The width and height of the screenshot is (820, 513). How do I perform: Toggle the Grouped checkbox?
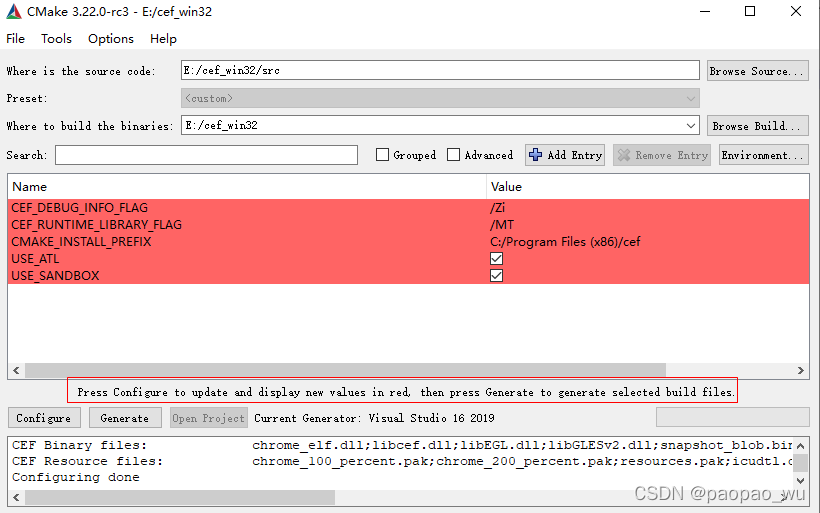(x=382, y=155)
